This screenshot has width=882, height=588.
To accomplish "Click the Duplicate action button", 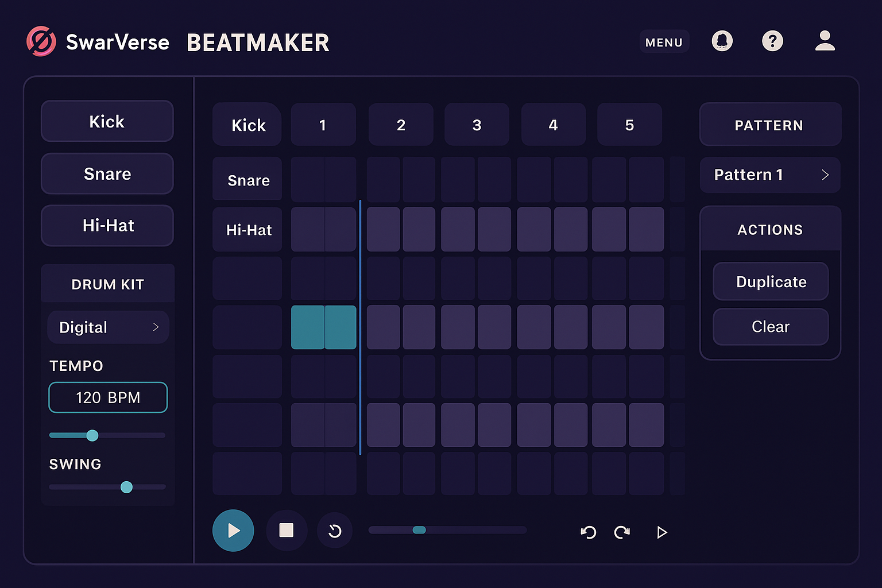I will click(x=771, y=281).
